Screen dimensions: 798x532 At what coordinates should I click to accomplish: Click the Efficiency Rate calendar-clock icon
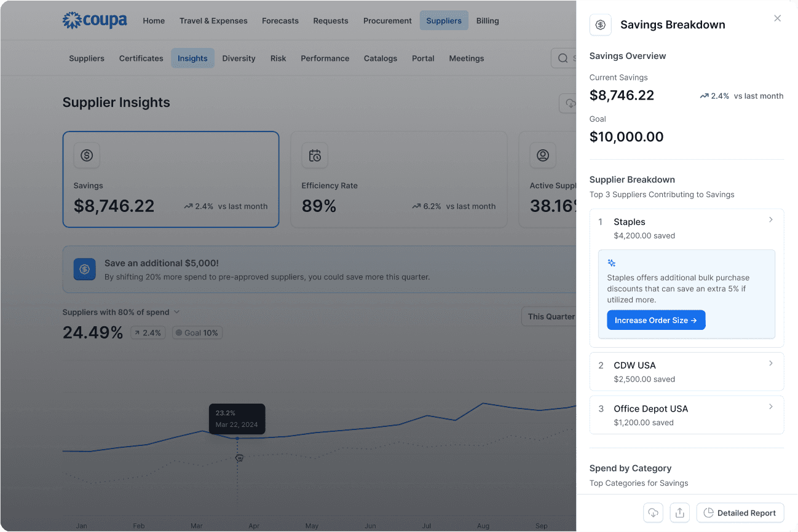click(x=315, y=155)
